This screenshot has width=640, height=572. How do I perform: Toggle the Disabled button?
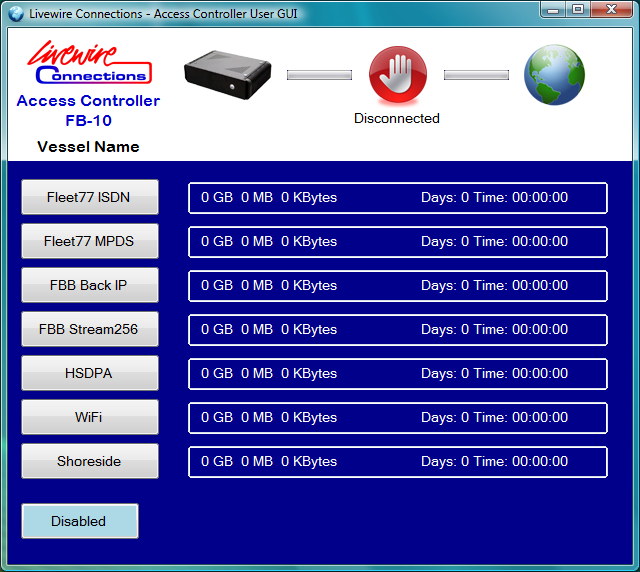pyautogui.click(x=80, y=521)
